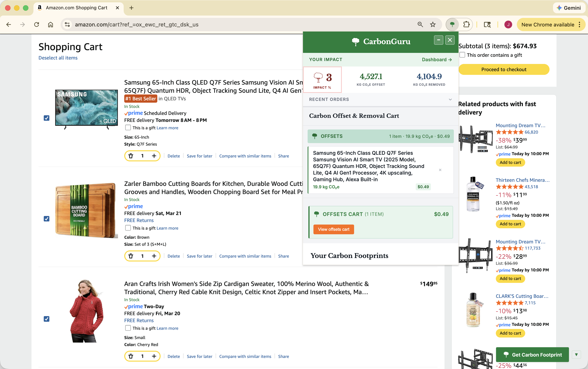Click the bookmark star in the address bar
Viewport: 588px width, 369px height.
[432, 24]
